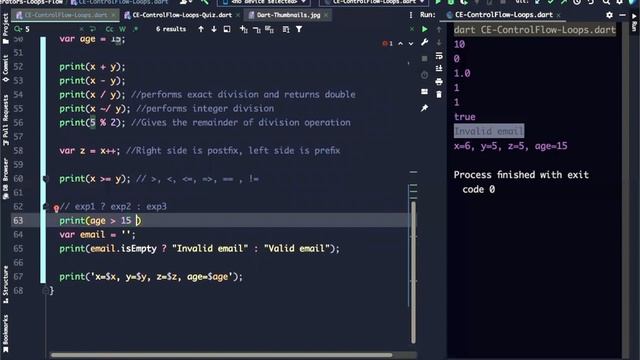
Task: Select all occurrences icon in find bar
Action: pyautogui.click(x=269, y=29)
